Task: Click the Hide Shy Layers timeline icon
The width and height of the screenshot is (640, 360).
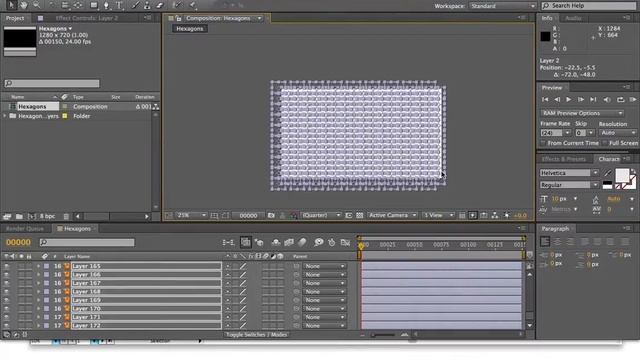Action: point(276,242)
